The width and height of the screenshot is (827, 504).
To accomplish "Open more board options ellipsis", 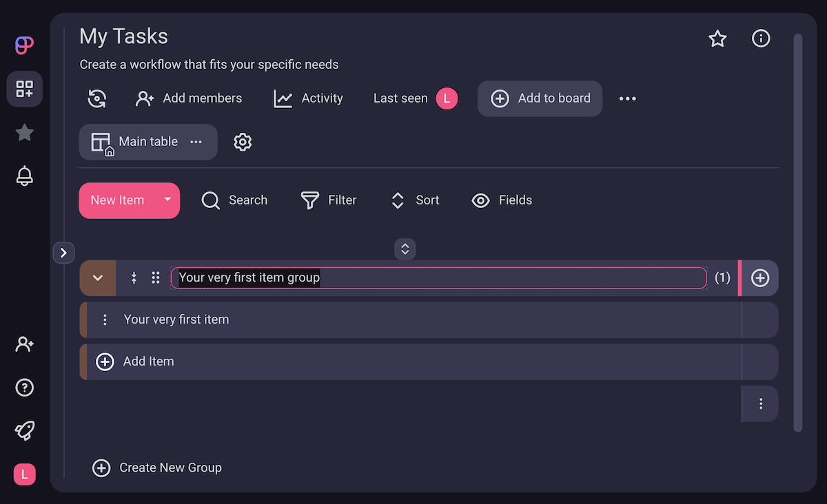I will pyautogui.click(x=627, y=98).
